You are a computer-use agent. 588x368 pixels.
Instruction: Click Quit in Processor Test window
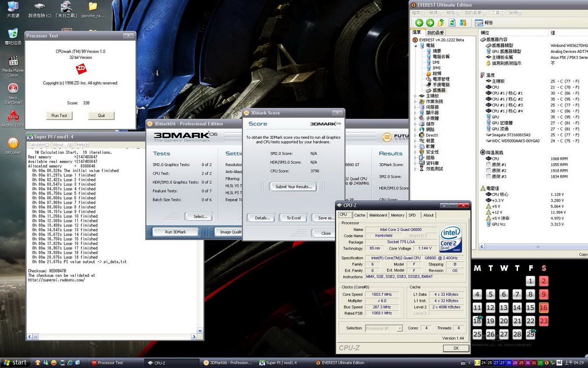101,116
